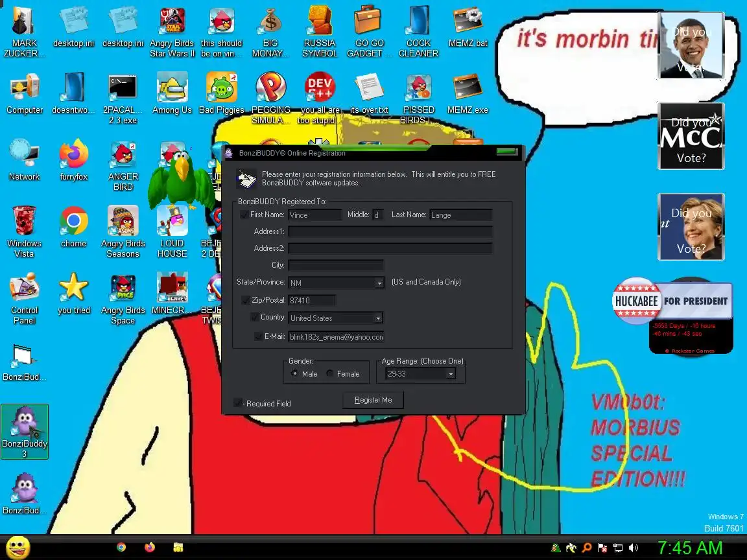The width and height of the screenshot is (747, 560).
Task: Open the RUSSIA SYMBOL icon
Action: (320, 32)
